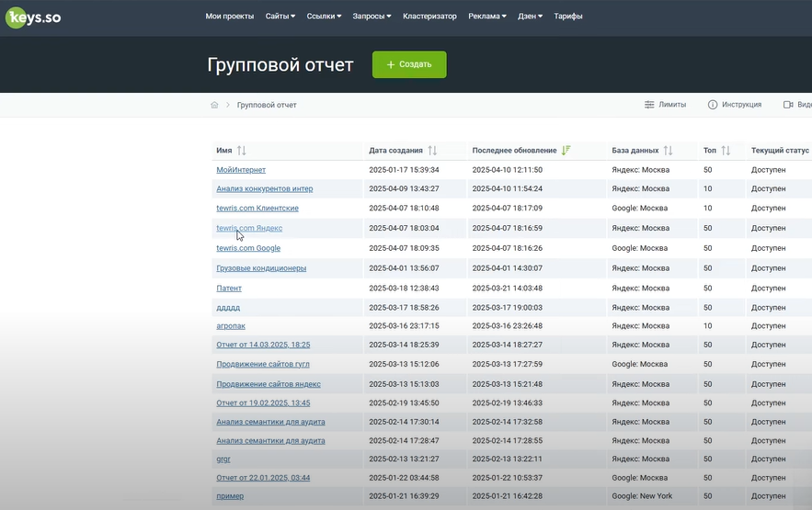Viewport: 812px width, 510px height.
Task: Expand the Запросы dropdown menu
Action: (372, 16)
